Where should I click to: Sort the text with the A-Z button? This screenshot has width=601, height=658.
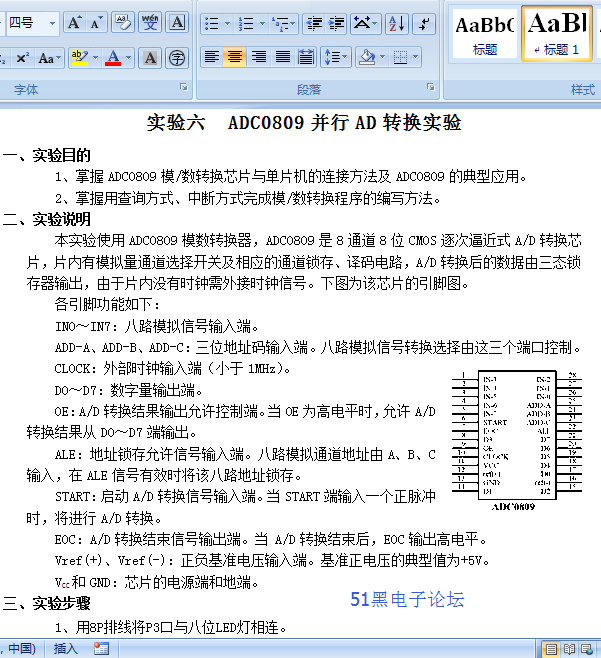(397, 24)
